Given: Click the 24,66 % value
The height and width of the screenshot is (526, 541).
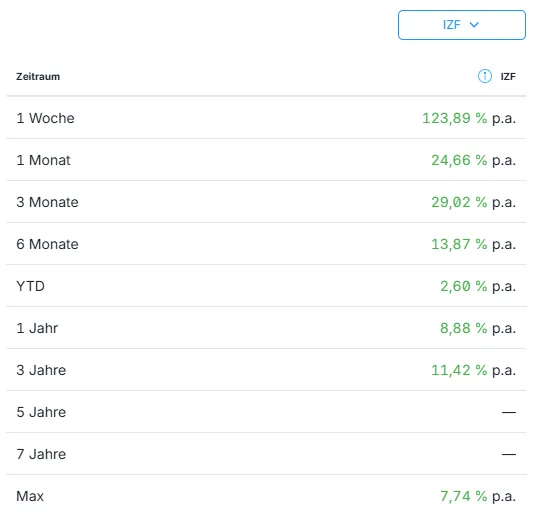Looking at the screenshot, I should 459,160.
